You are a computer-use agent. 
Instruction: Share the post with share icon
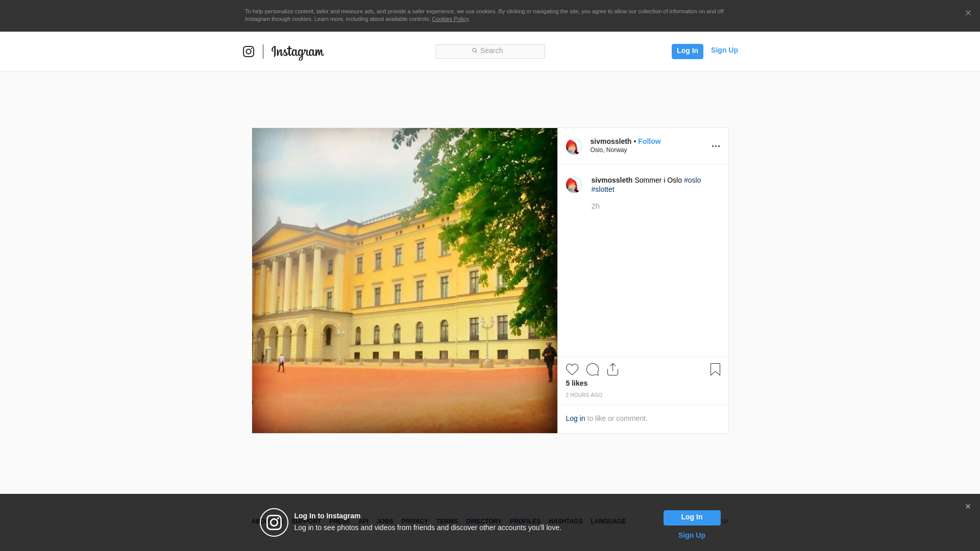click(x=613, y=369)
